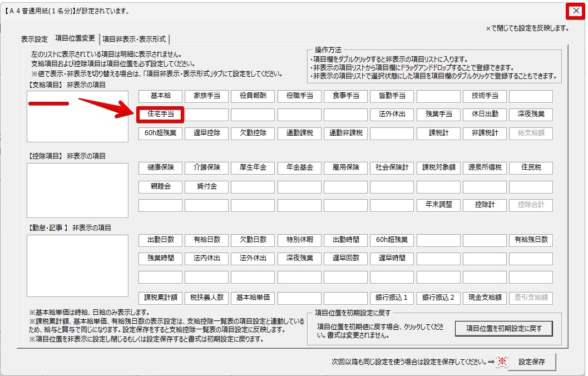Select the 住宅手当 item field

(x=160, y=115)
